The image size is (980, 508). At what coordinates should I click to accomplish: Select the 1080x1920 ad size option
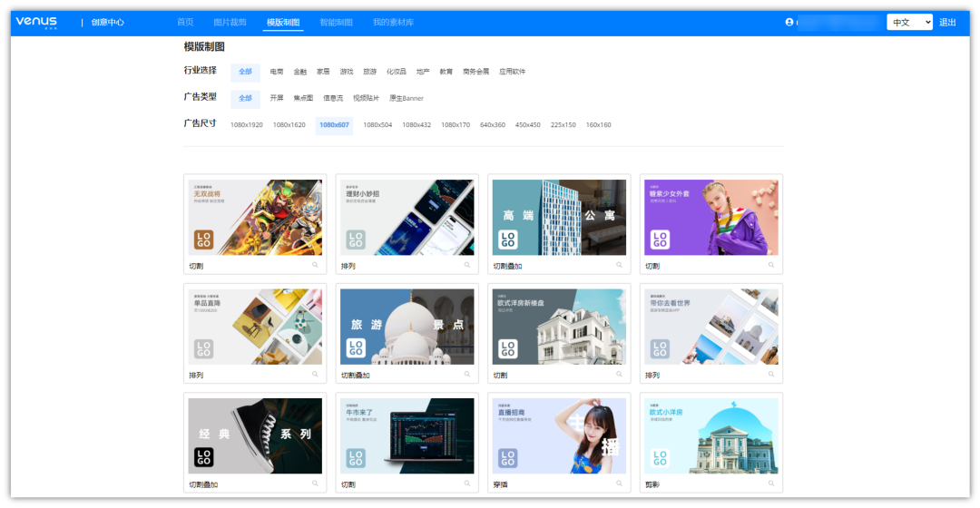pos(246,125)
